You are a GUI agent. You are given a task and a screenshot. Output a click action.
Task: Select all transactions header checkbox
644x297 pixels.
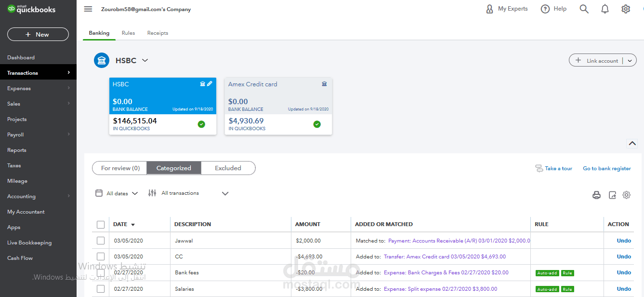101,224
